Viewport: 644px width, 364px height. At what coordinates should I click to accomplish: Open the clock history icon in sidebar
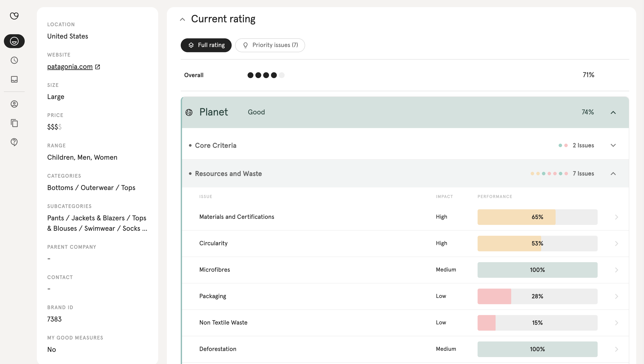click(x=14, y=60)
